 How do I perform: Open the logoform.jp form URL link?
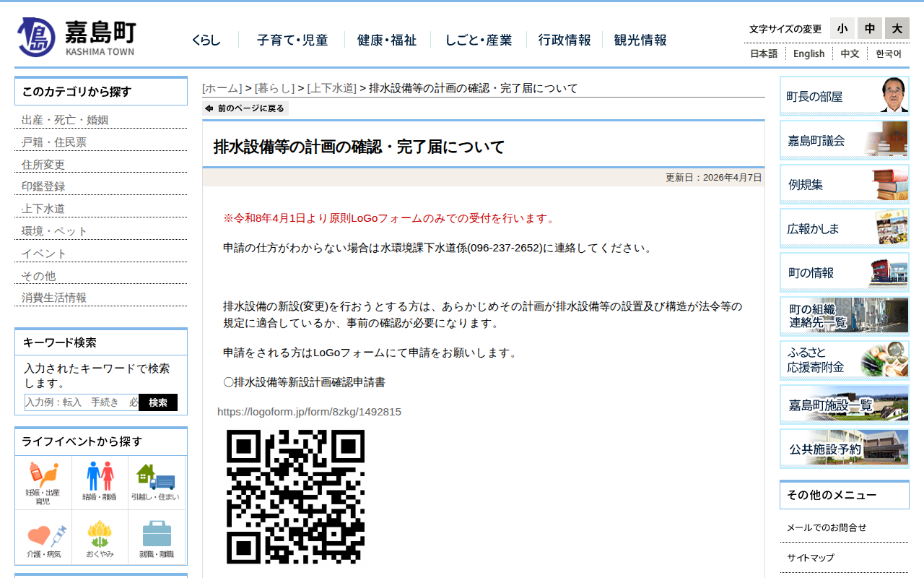(x=309, y=412)
